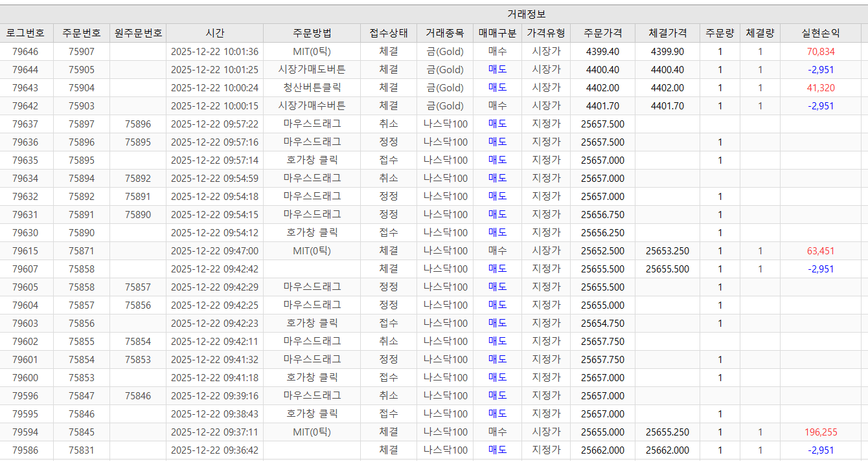
Task: Click the 주문번호 column header
Action: click(82, 33)
